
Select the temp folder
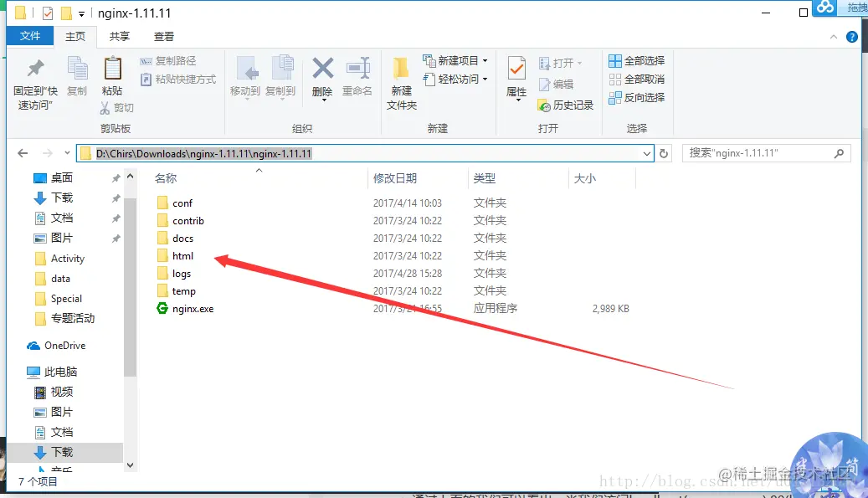point(176,291)
